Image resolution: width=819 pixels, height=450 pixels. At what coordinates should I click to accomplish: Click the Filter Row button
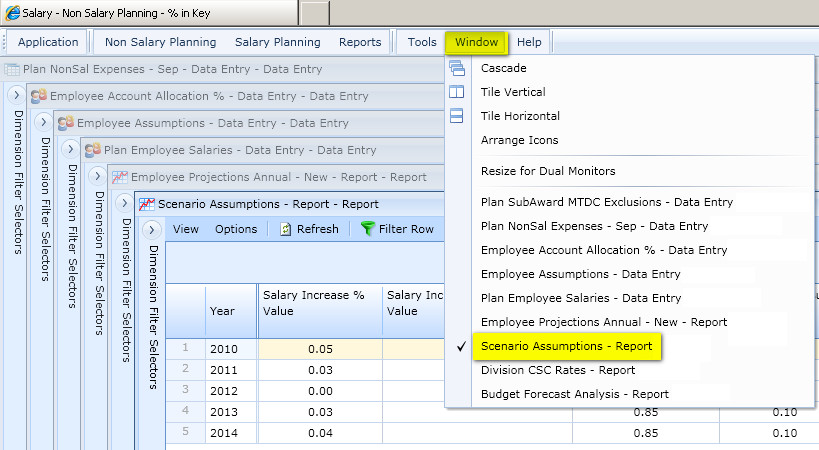tap(397, 229)
